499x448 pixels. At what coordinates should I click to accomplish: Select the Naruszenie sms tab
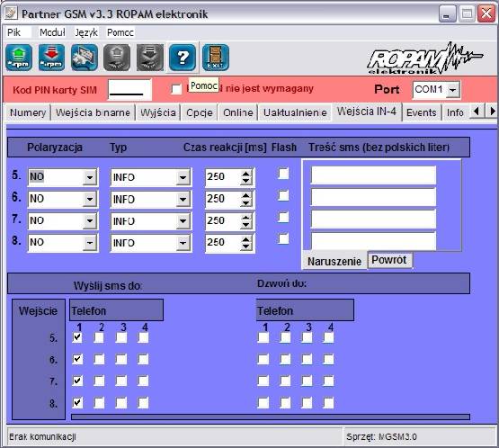click(334, 262)
